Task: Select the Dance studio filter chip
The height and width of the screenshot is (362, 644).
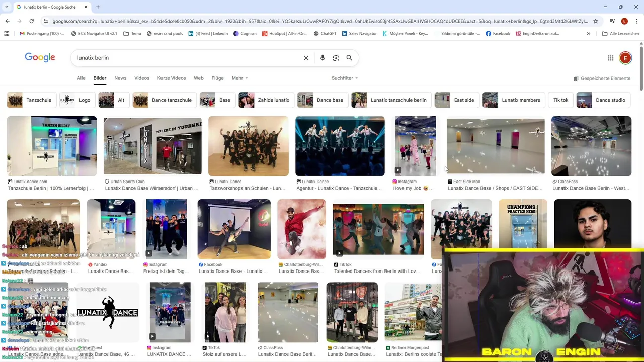Action: [604, 100]
